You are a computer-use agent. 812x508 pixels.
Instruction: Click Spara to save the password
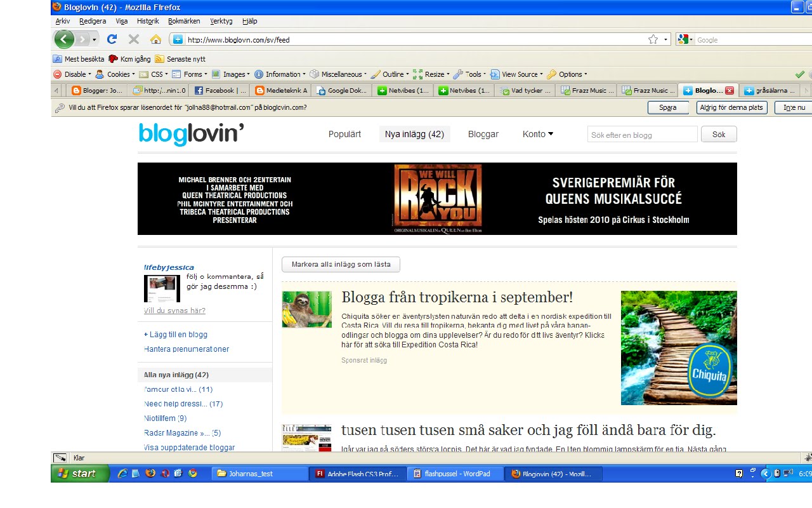coord(668,108)
